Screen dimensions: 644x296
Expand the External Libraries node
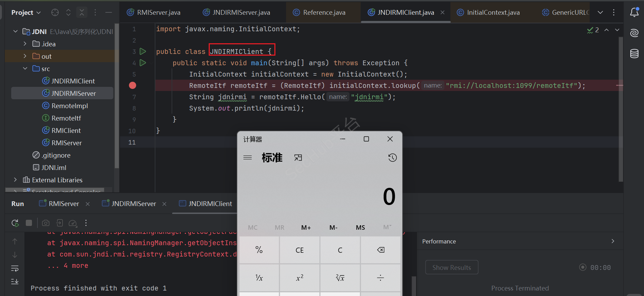[x=15, y=180]
